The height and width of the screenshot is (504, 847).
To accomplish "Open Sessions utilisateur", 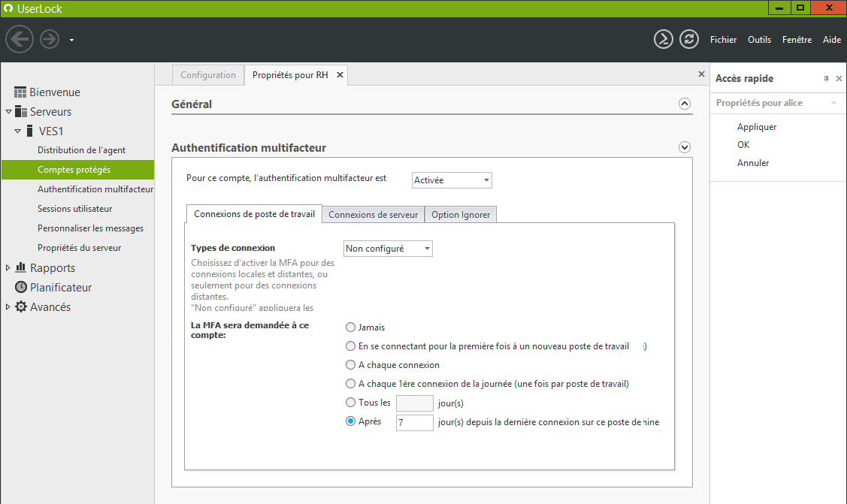I will [74, 208].
